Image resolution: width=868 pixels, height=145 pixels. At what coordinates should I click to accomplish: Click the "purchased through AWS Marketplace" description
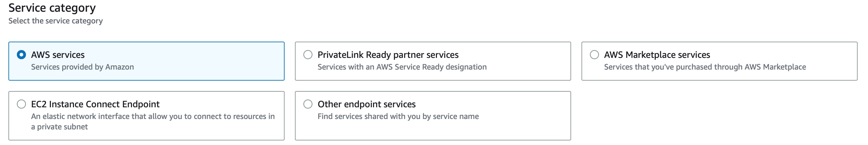click(x=705, y=67)
